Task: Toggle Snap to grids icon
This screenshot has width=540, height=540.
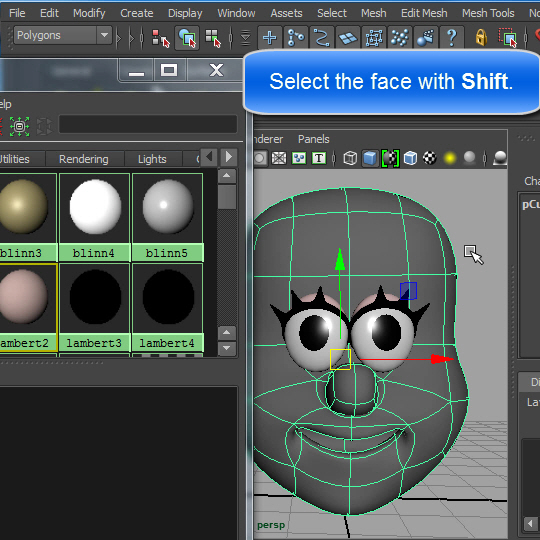Action: [x=270, y=37]
